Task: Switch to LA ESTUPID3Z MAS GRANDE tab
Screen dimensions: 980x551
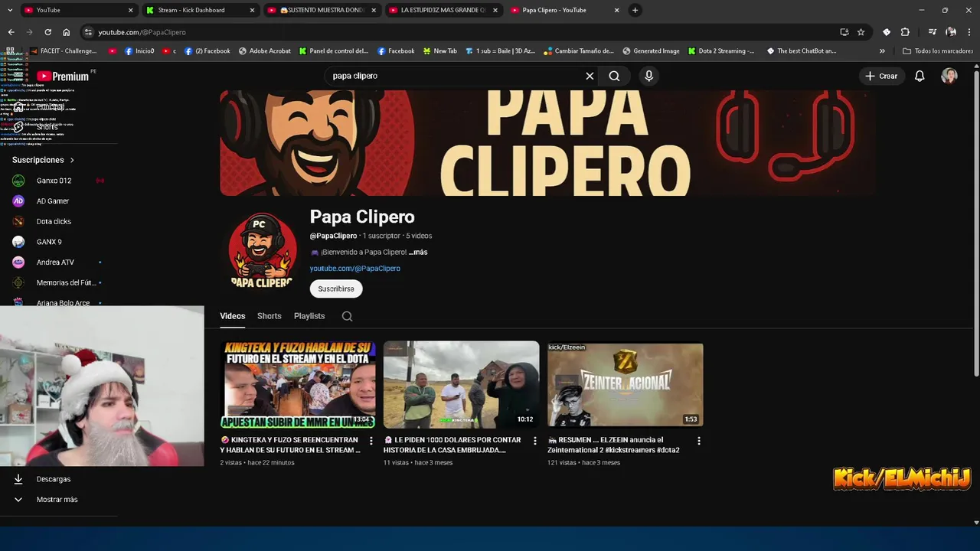Action: [x=443, y=10]
